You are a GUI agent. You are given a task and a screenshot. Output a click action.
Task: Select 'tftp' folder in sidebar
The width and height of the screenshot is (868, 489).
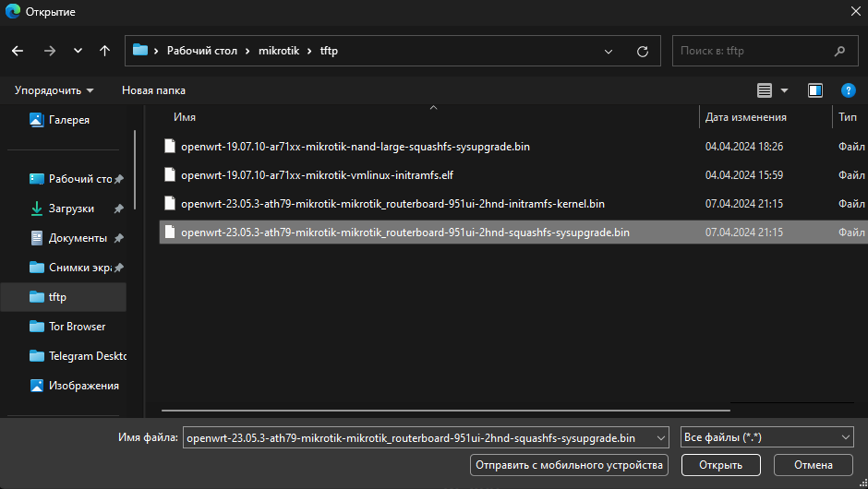point(65,297)
